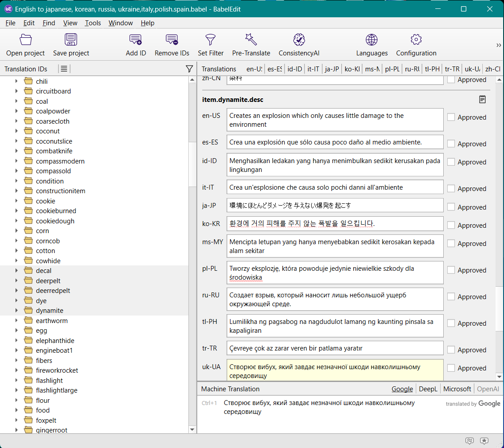Open the Tools menu
The width and height of the screenshot is (504, 448).
(93, 23)
